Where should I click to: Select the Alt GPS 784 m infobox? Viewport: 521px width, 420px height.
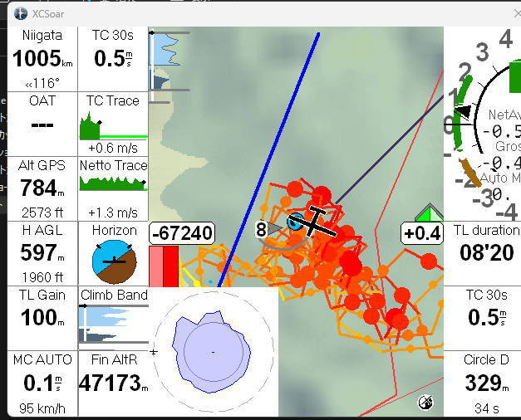(x=42, y=188)
